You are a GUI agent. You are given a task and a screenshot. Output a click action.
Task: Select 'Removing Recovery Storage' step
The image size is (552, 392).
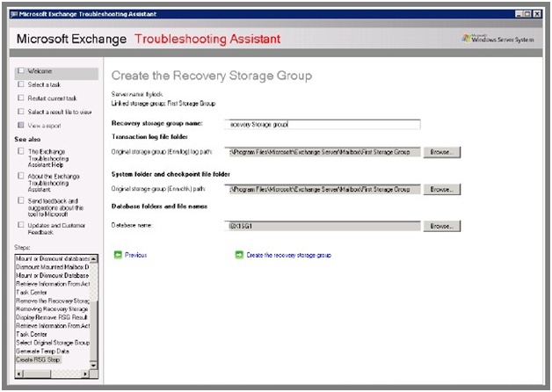(53, 309)
